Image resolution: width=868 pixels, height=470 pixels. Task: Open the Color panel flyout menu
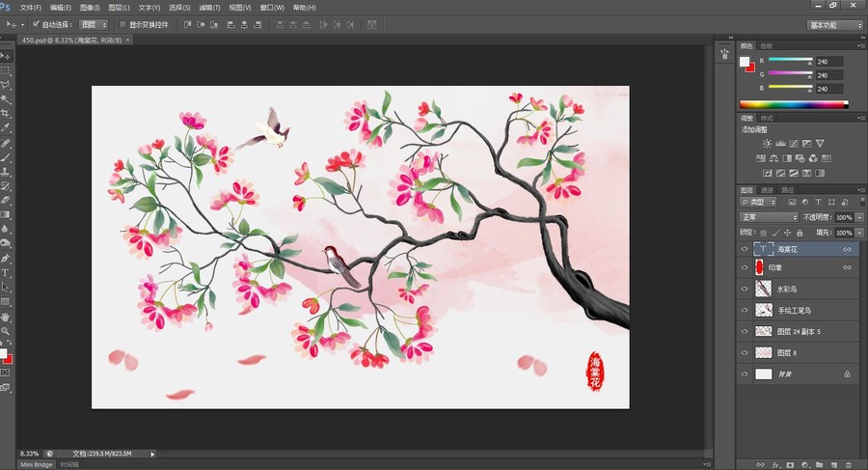click(861, 46)
